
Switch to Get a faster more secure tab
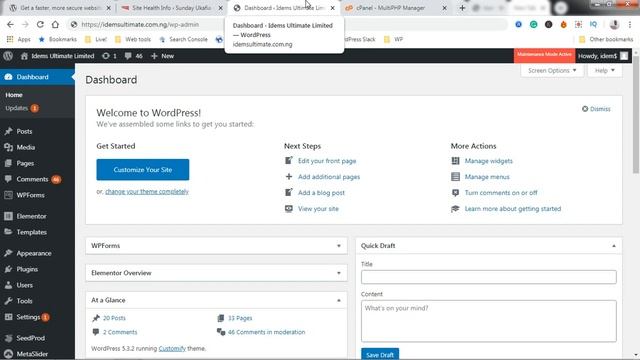pyautogui.click(x=60, y=8)
